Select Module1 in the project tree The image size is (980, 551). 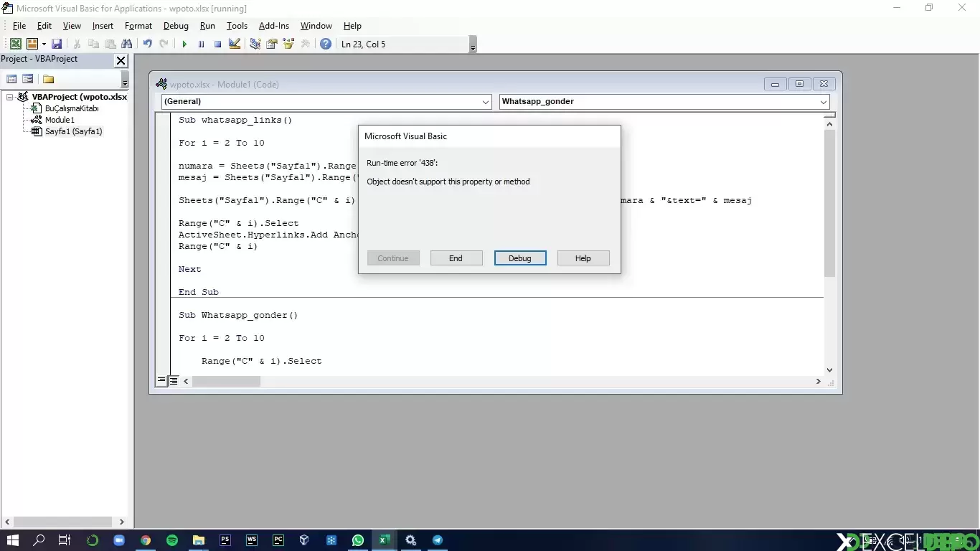coord(60,120)
